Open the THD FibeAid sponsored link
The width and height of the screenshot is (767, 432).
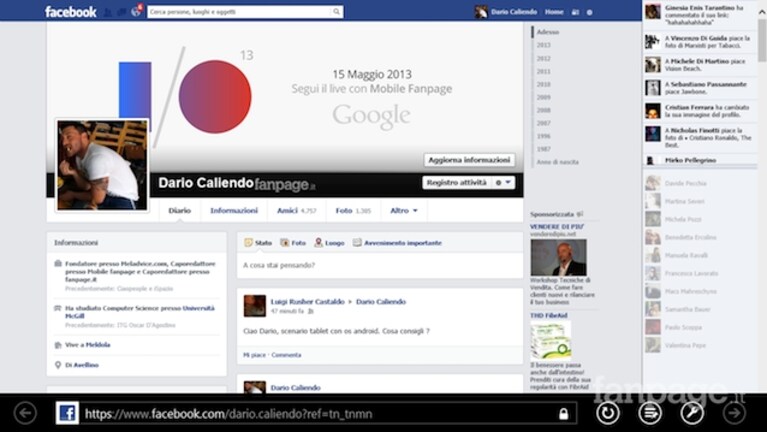coord(548,316)
